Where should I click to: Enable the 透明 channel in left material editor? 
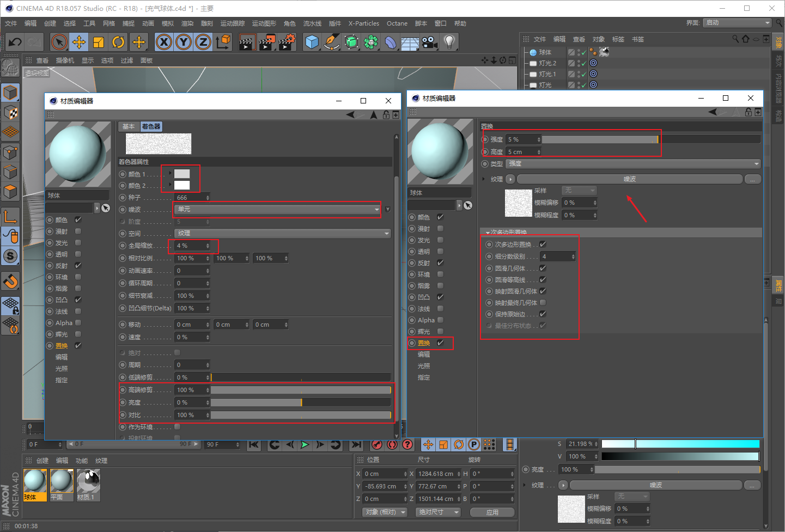click(x=78, y=254)
